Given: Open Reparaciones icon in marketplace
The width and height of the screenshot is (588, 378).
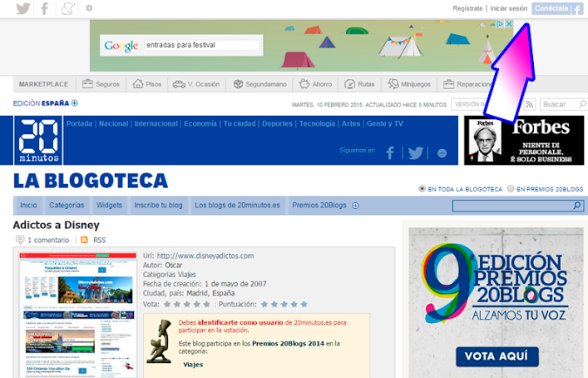Looking at the screenshot, I should (x=448, y=84).
